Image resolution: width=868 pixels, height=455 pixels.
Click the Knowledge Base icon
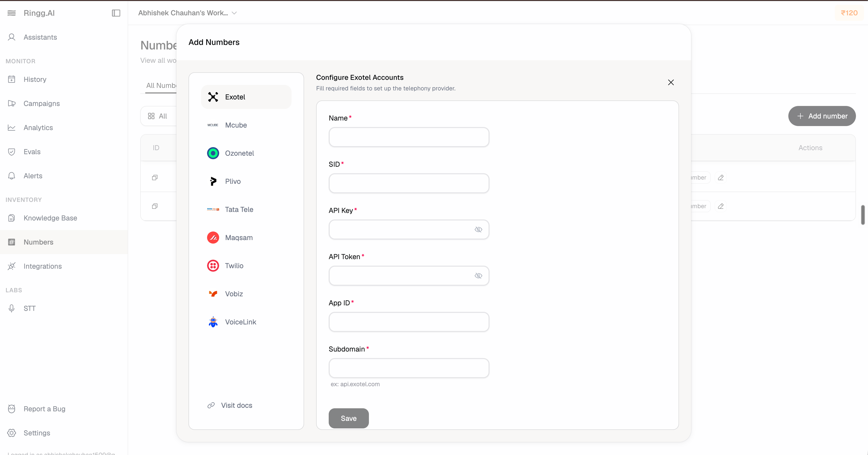pyautogui.click(x=12, y=218)
